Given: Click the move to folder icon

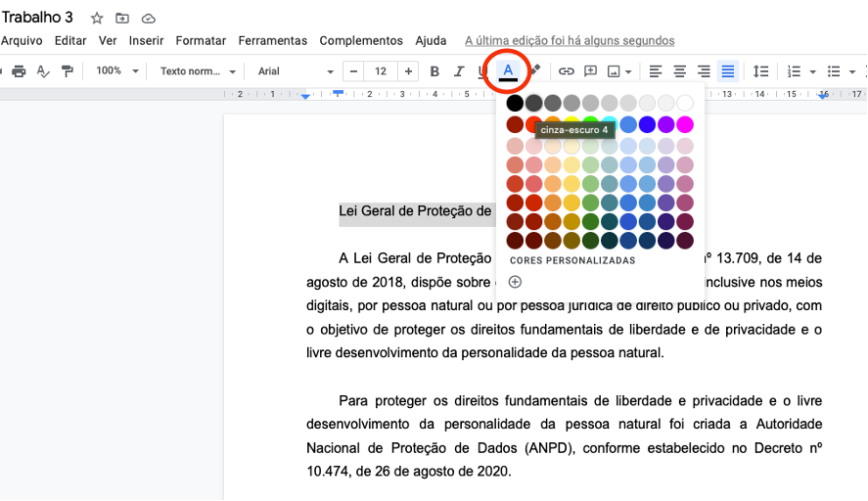Looking at the screenshot, I should [x=122, y=19].
